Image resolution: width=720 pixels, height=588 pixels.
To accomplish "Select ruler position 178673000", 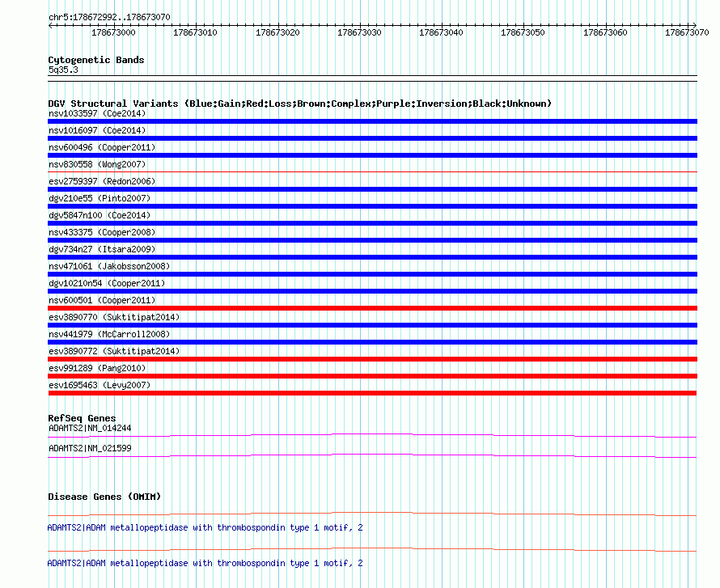I will 113,32.
